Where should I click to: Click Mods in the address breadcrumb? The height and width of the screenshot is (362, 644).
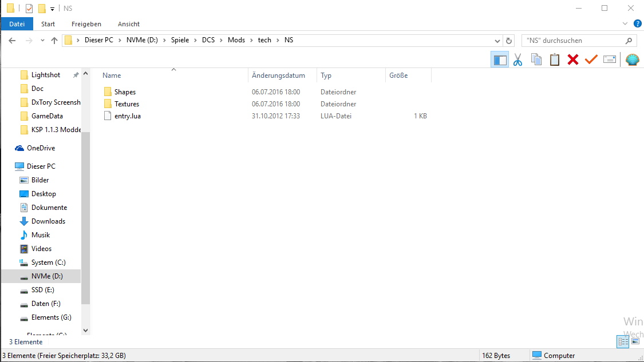(x=236, y=40)
